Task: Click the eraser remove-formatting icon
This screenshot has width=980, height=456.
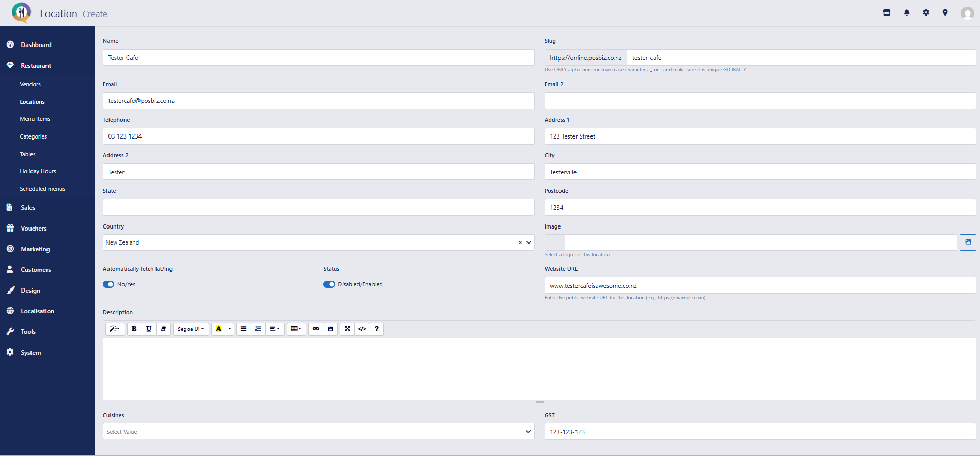Action: [163, 329]
